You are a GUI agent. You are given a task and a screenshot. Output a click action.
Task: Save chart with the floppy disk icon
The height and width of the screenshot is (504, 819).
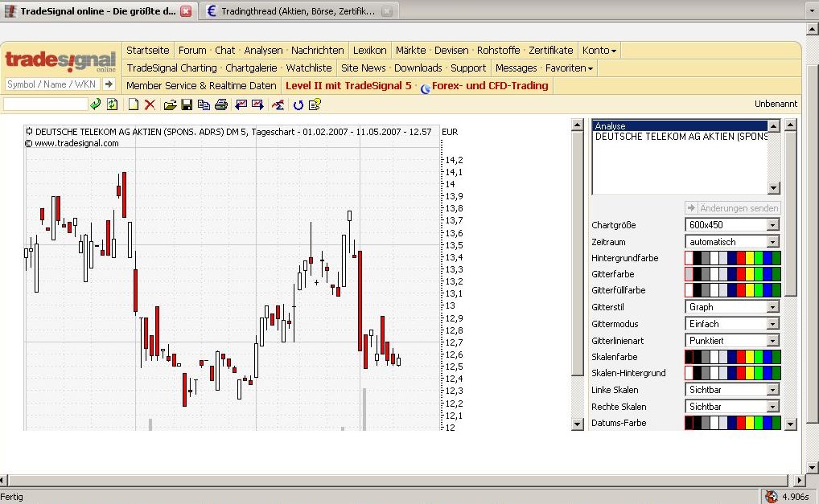pyautogui.click(x=187, y=104)
